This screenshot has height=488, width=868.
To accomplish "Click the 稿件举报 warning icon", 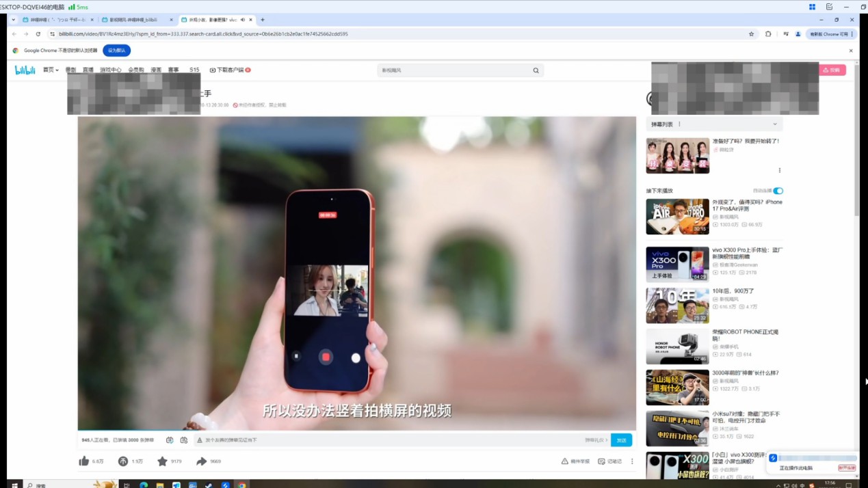I will click(x=564, y=461).
